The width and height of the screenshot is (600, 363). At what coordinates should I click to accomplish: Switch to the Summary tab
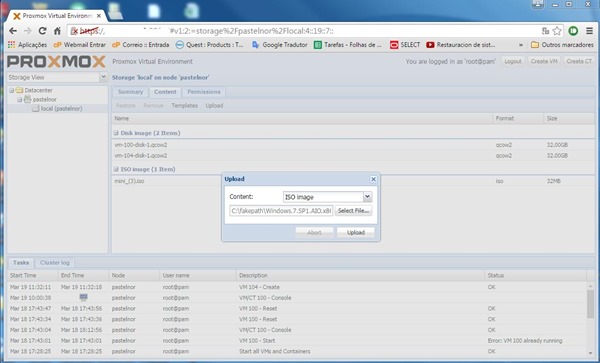click(x=130, y=92)
